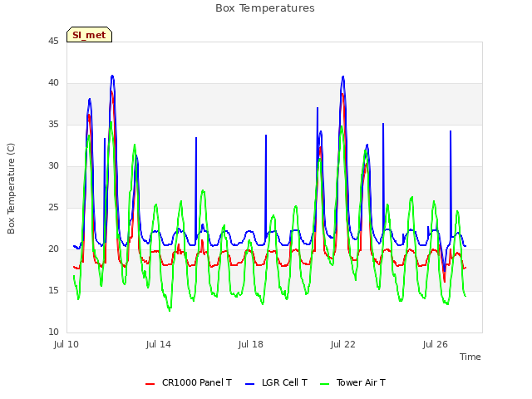Click the SI_met site label badge
Viewport: 532px width, 399px height.
tap(89, 35)
